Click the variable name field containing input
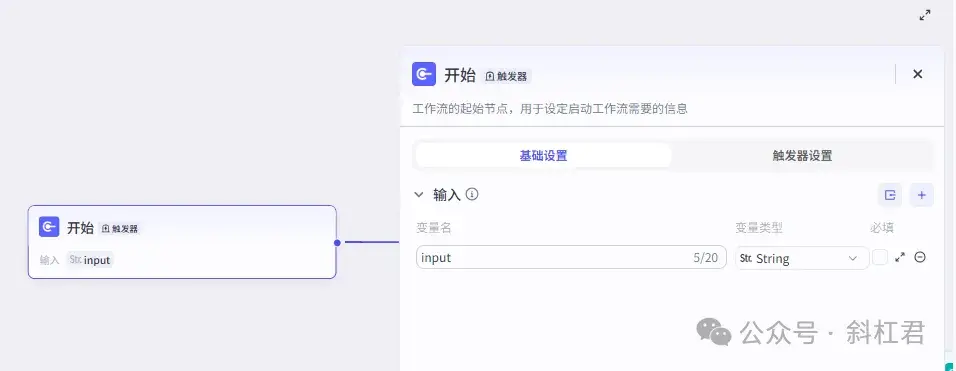Viewport: 956px width, 371px height. (x=571, y=258)
